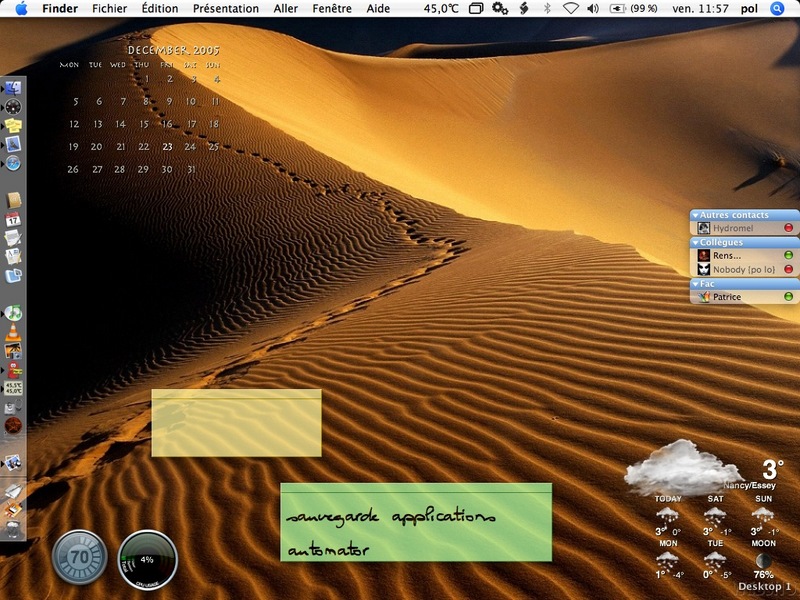Click the Spotlight search icon
Image resolution: width=800 pixels, height=600 pixels.
click(777, 8)
